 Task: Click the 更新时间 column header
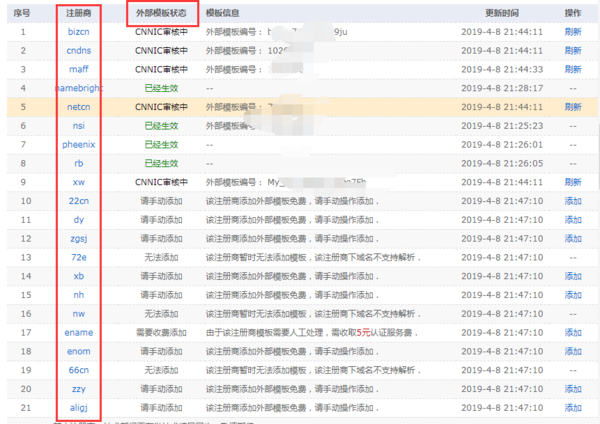(x=502, y=13)
